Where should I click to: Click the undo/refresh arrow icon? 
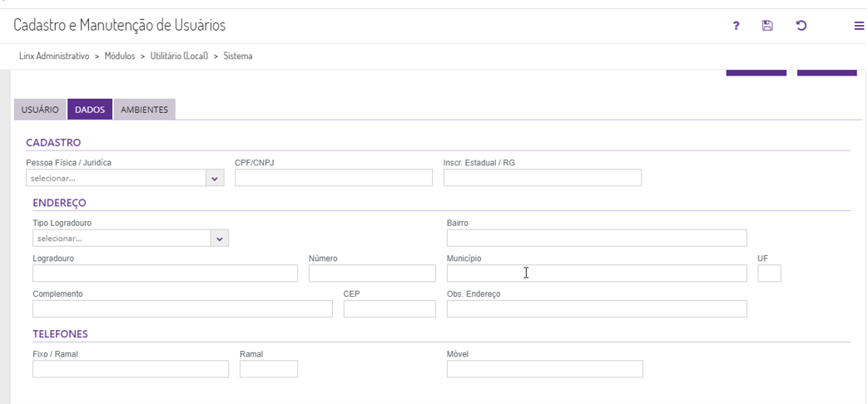point(801,26)
